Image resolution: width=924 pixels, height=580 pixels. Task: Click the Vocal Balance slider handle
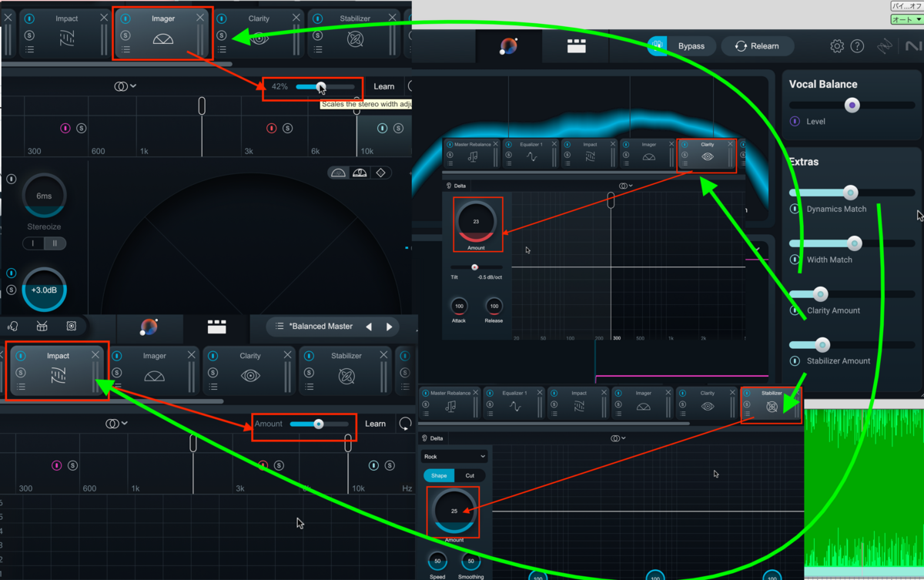[852, 106]
